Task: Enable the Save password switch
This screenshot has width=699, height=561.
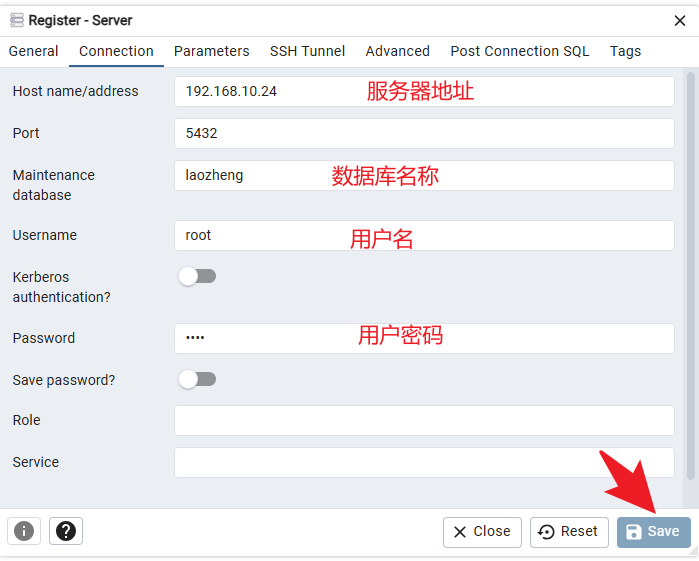Action: pos(197,379)
